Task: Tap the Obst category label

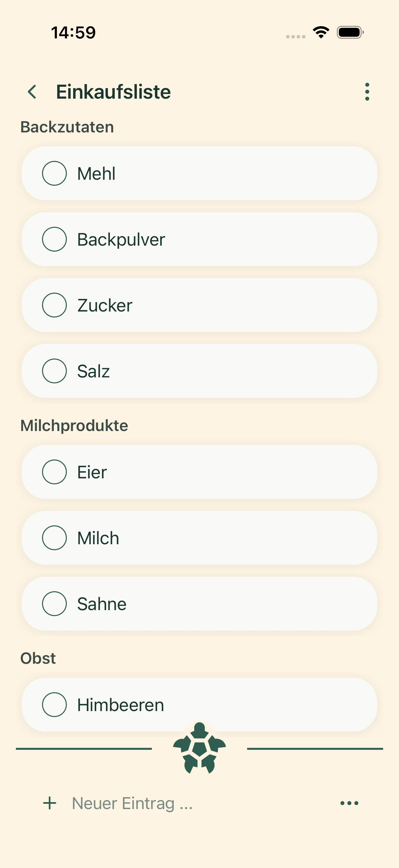Action: tap(38, 658)
